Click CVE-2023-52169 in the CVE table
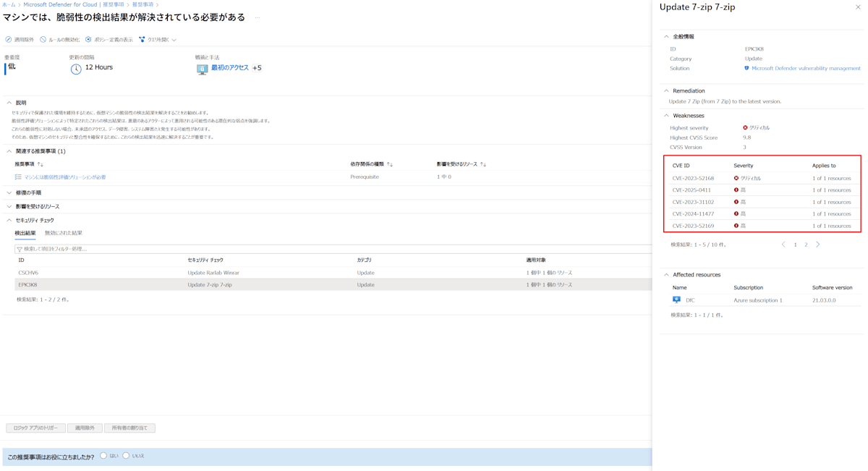868x471 pixels. coord(693,226)
